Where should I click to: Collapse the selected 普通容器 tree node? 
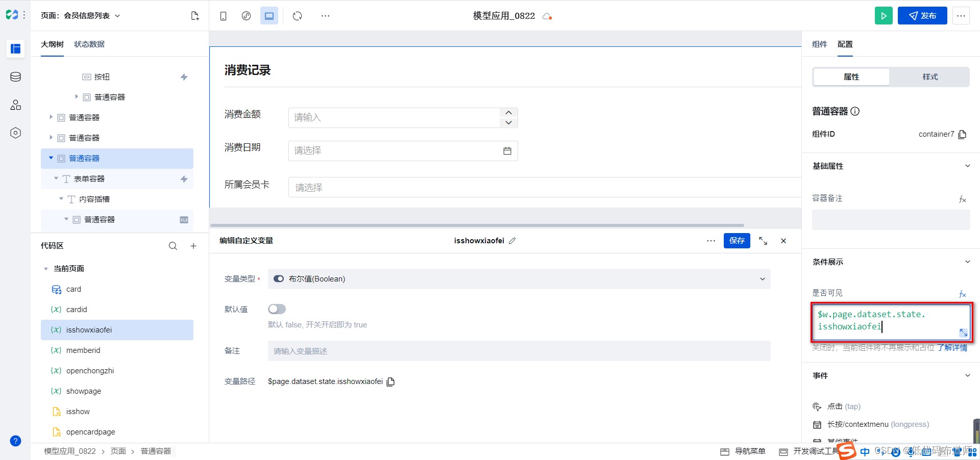pyautogui.click(x=51, y=158)
